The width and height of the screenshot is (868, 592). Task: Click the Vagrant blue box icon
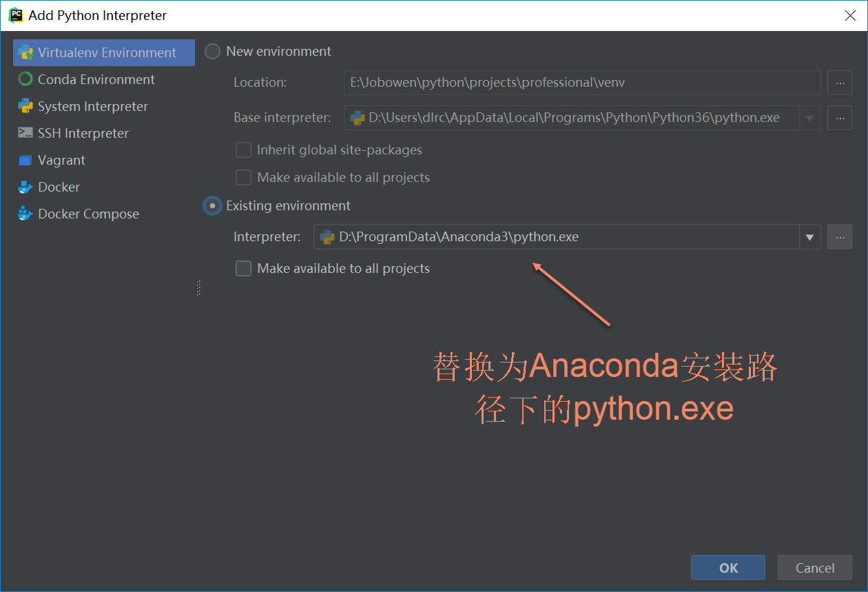coord(25,160)
